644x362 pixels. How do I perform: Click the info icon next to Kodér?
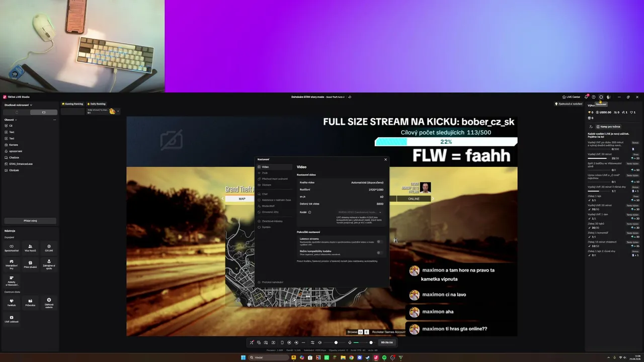click(x=309, y=212)
